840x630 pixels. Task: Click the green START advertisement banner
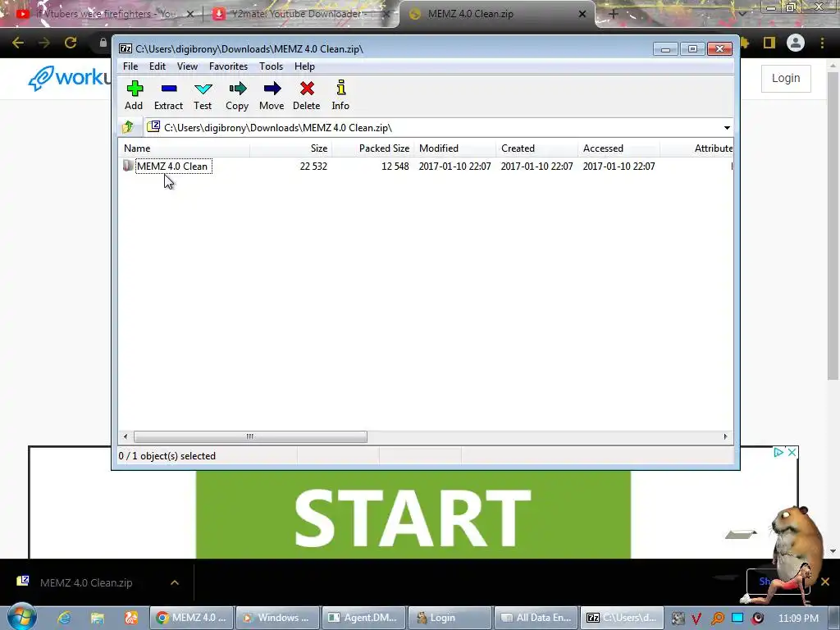[x=413, y=515]
